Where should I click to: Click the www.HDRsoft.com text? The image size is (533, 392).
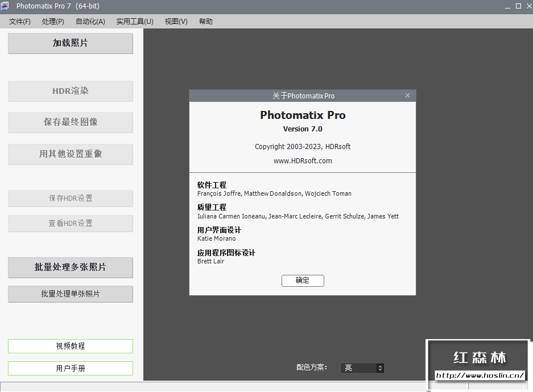click(303, 161)
